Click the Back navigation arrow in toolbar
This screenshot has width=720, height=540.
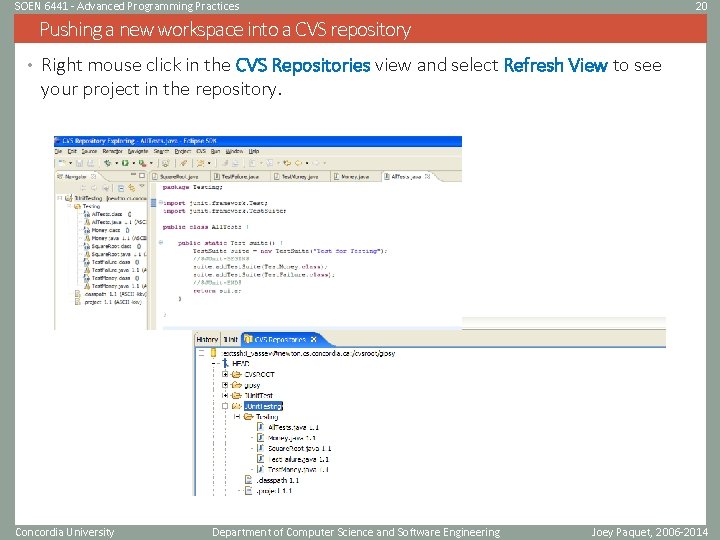click(x=298, y=163)
